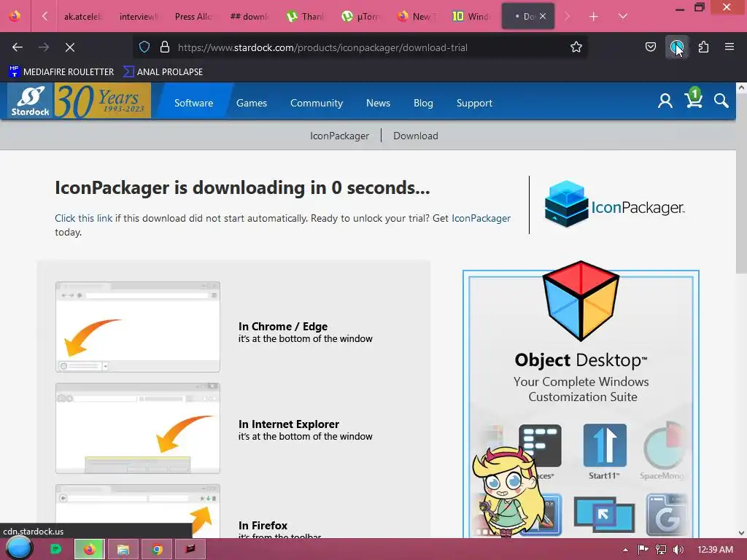Switch to the ak.atcelet tab
Image resolution: width=747 pixels, height=560 pixels.
(82, 16)
